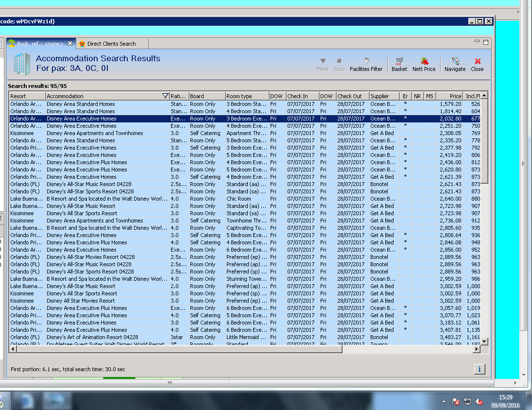Image resolution: width=532 pixels, height=410 pixels.
Task: Click the highlighted row's price 2,032.80
Action: point(450,119)
